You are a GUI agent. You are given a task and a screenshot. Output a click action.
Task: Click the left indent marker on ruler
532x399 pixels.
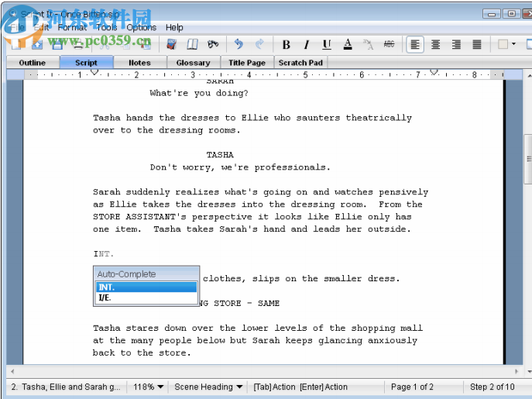94,72
